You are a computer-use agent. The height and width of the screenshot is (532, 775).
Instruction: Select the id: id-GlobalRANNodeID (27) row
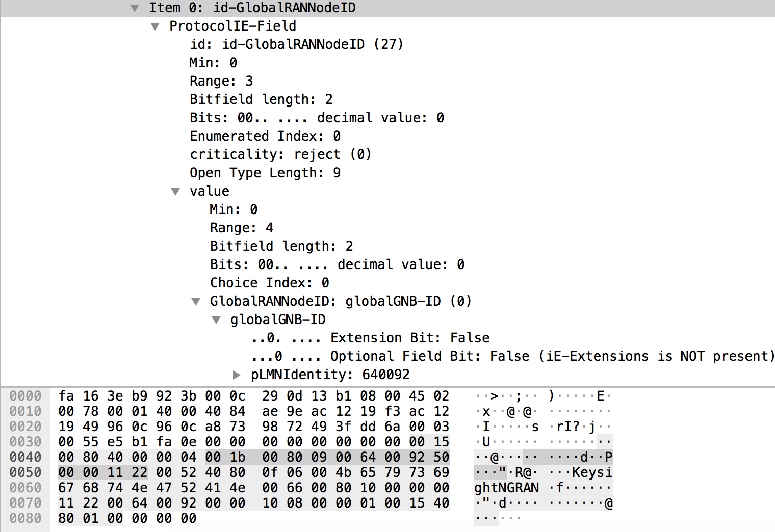[297, 44]
